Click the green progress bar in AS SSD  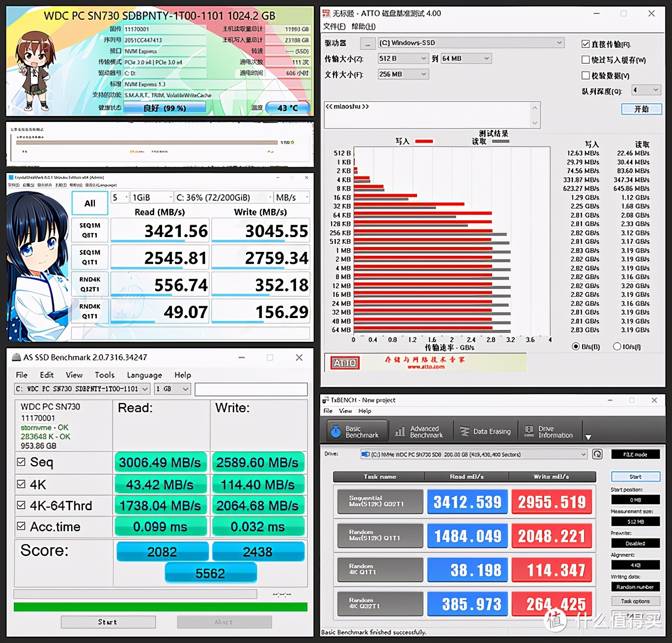tap(161, 607)
